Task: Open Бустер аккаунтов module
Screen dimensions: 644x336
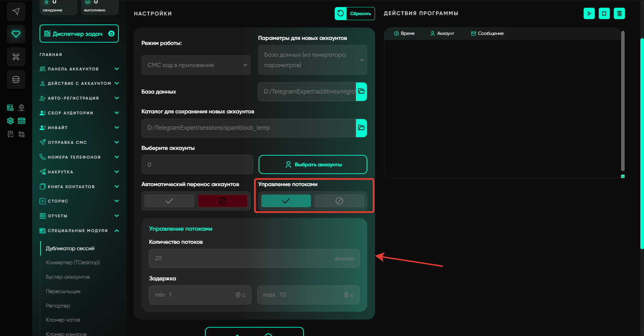Action: pos(68,277)
